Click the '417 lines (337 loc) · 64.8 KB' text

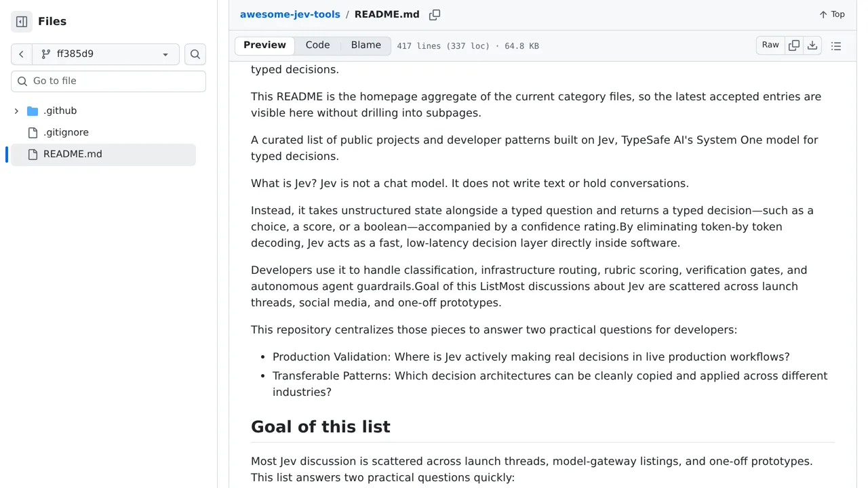[x=468, y=46]
